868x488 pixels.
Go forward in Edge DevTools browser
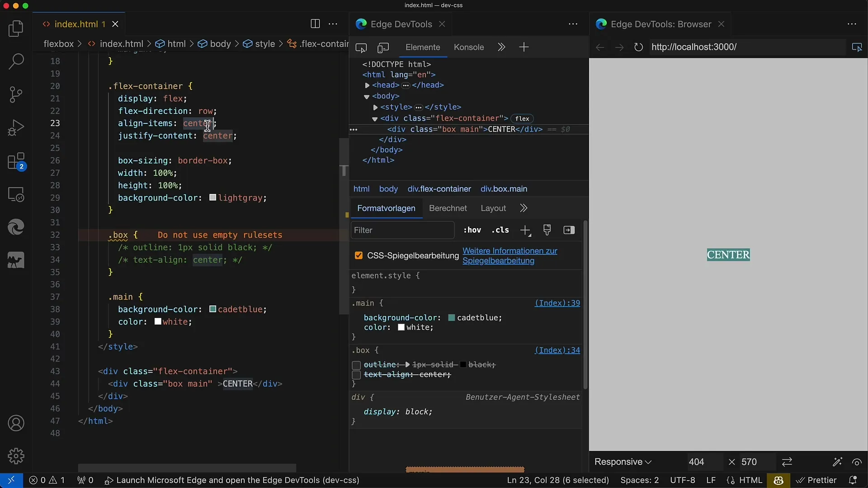click(619, 47)
